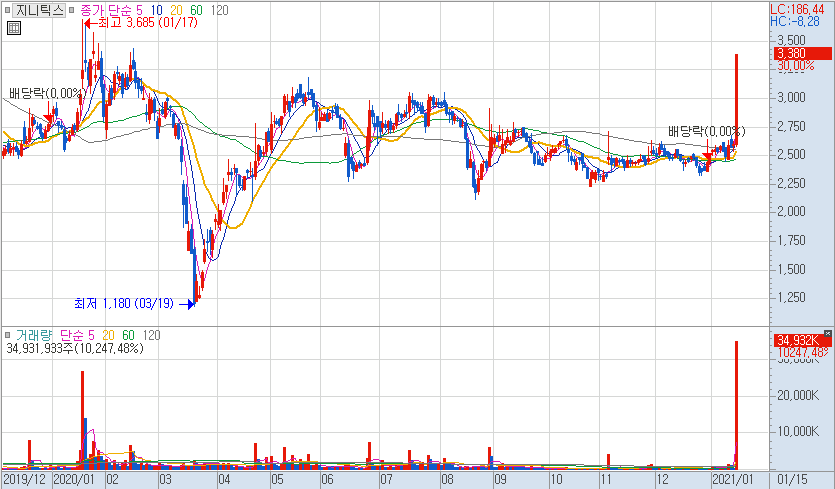Click the 최저 1,180 (03/19) low marker
Image resolution: width=835 pixels, height=489 pixels.
[134, 304]
